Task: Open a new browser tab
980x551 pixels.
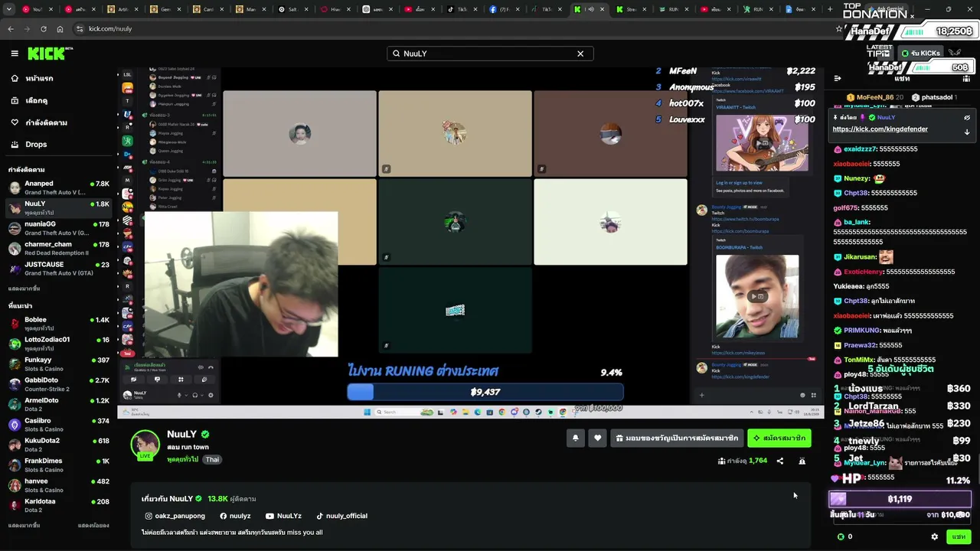Action: point(830,10)
